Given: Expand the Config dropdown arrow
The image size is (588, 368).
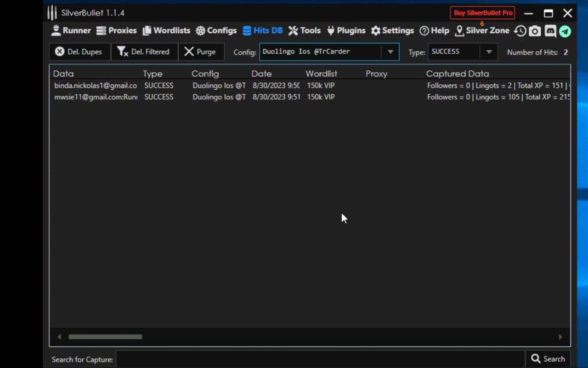Looking at the screenshot, I should [390, 52].
